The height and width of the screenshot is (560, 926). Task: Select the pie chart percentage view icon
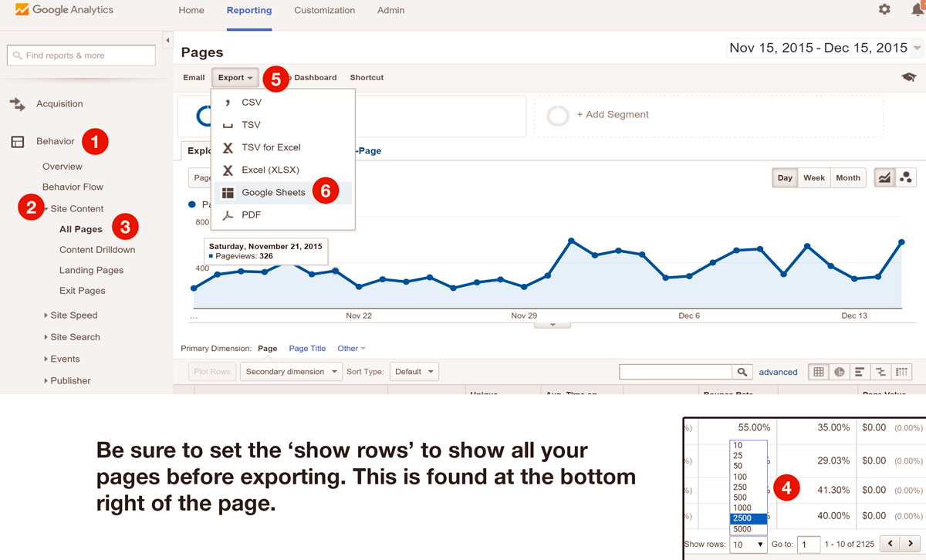[839, 372]
